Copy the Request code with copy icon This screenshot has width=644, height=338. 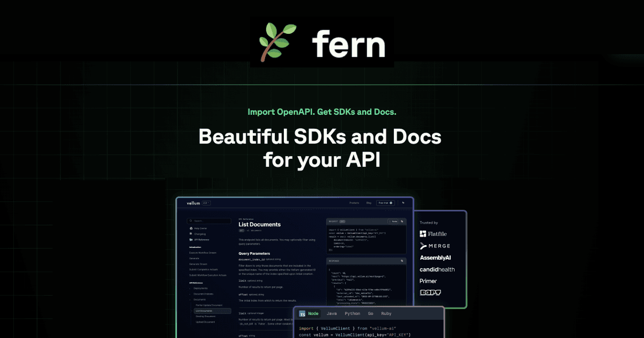tap(402, 221)
